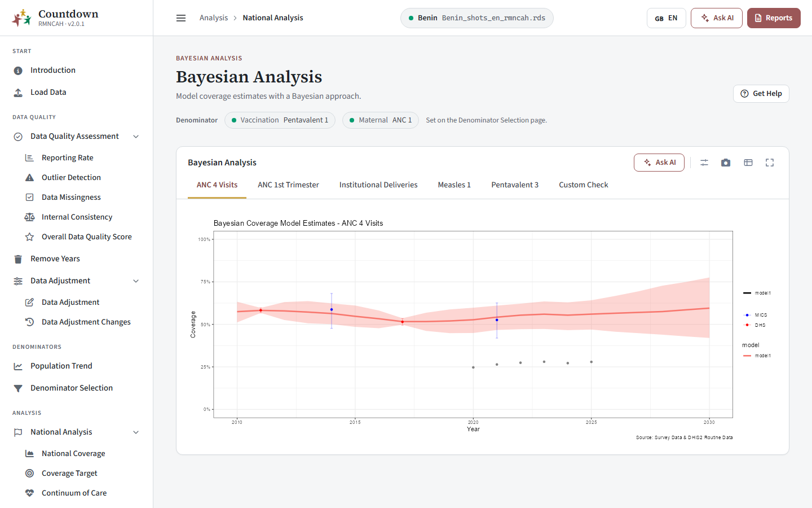This screenshot has height=508, width=812.
Task: Click the Vaccination Pentavalent 1 denominator chip
Action: (x=280, y=120)
